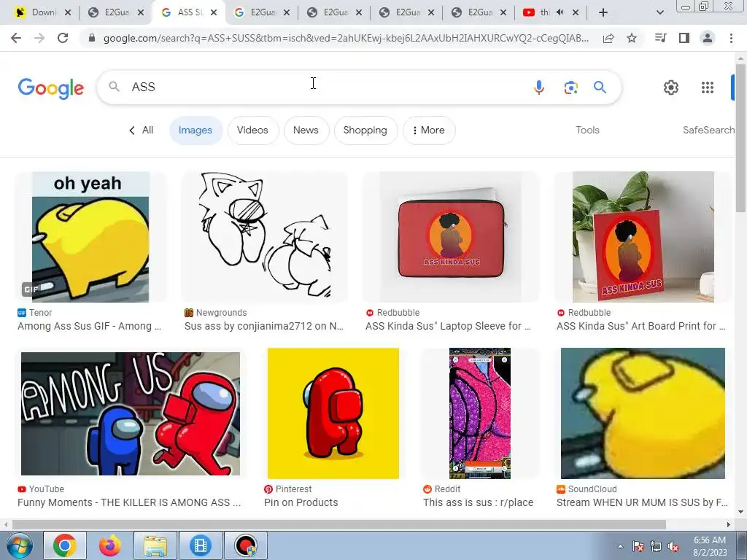
Task: Click the address bar URL
Action: point(346,38)
